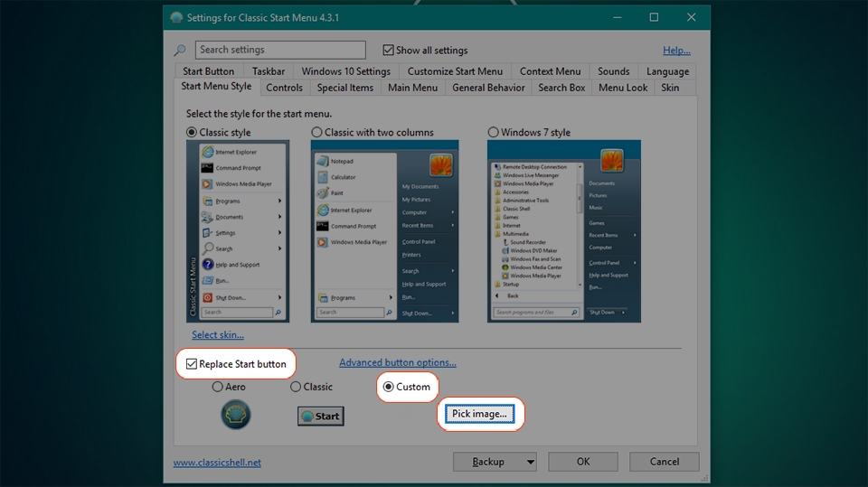Choose the Classic button radio option
868x487 pixels.
[x=296, y=387]
